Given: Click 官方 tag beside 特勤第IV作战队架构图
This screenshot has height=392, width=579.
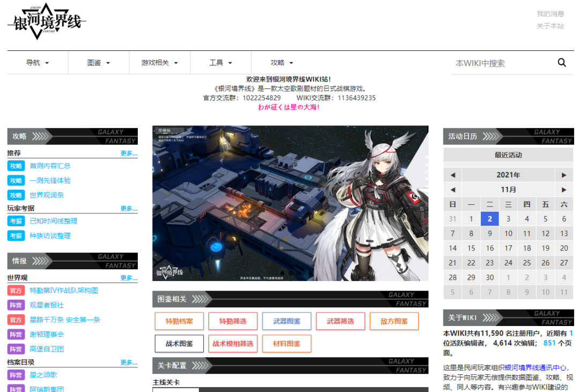Looking at the screenshot, I should click(x=16, y=291).
